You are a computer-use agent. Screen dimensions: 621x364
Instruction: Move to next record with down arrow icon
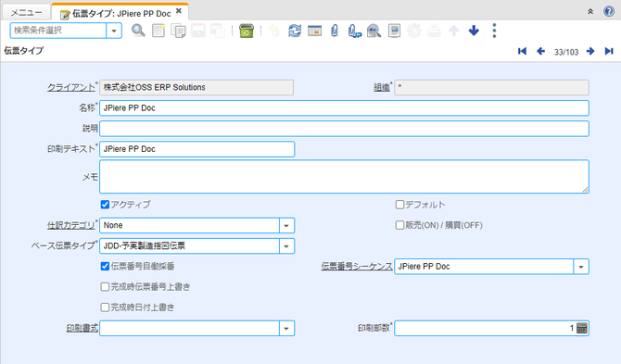coord(474,31)
